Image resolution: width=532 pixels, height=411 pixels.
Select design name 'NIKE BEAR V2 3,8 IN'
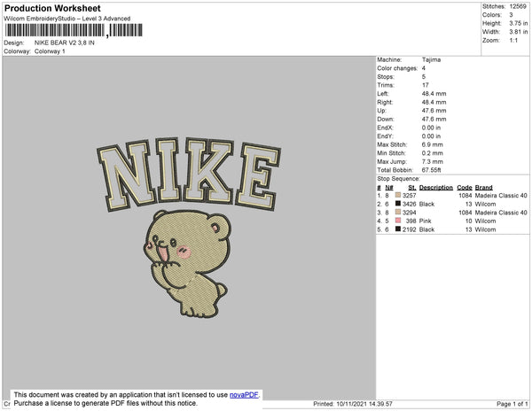(65, 43)
